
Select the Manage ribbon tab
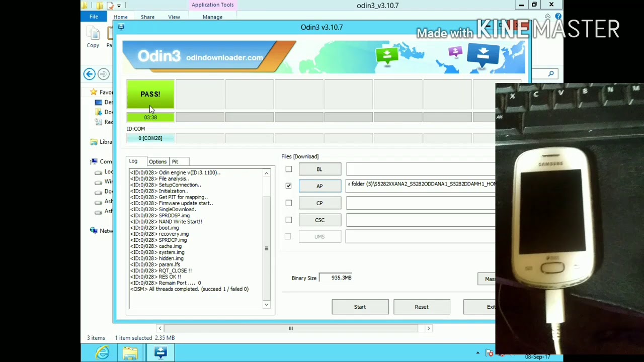click(212, 17)
